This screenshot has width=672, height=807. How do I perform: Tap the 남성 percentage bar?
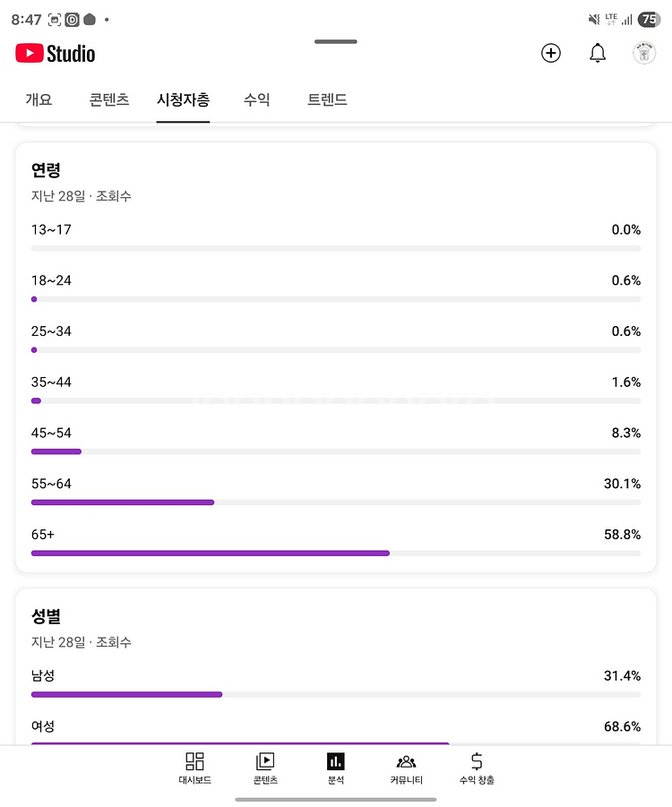[336, 694]
